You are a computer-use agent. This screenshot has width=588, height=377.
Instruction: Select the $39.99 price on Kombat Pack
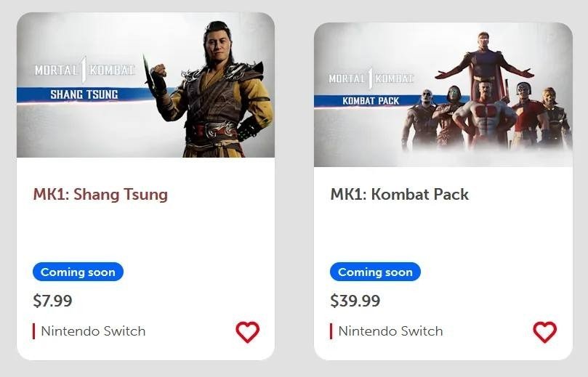355,301
